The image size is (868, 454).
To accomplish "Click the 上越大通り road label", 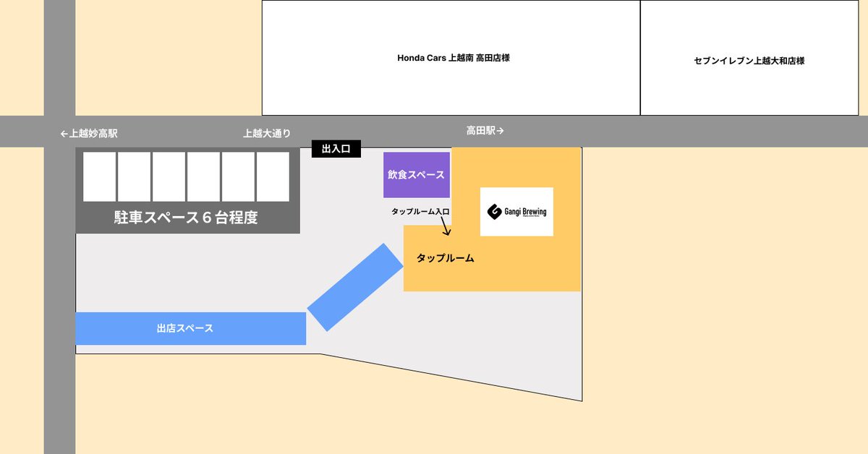I will (x=267, y=134).
